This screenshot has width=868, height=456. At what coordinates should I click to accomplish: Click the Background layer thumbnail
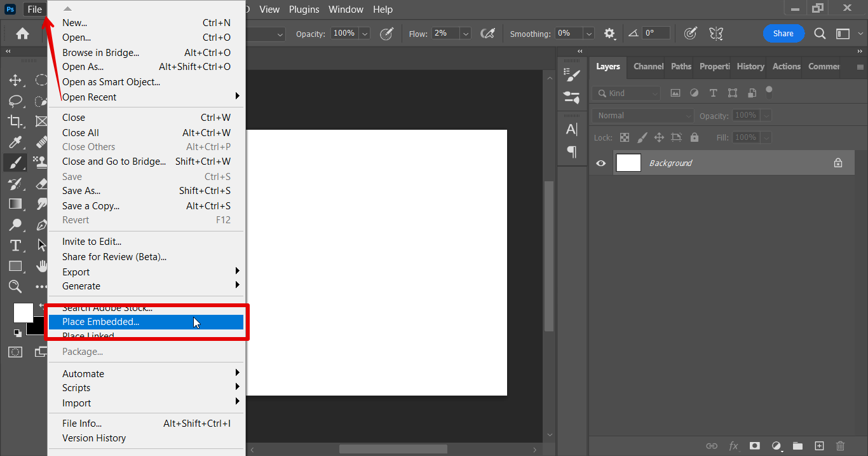click(x=628, y=163)
